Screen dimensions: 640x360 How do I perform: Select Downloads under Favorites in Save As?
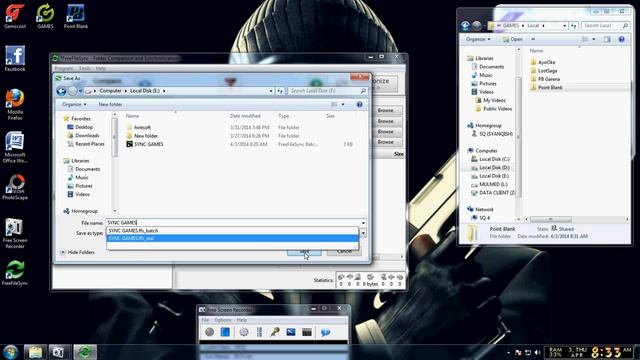[x=87, y=136]
